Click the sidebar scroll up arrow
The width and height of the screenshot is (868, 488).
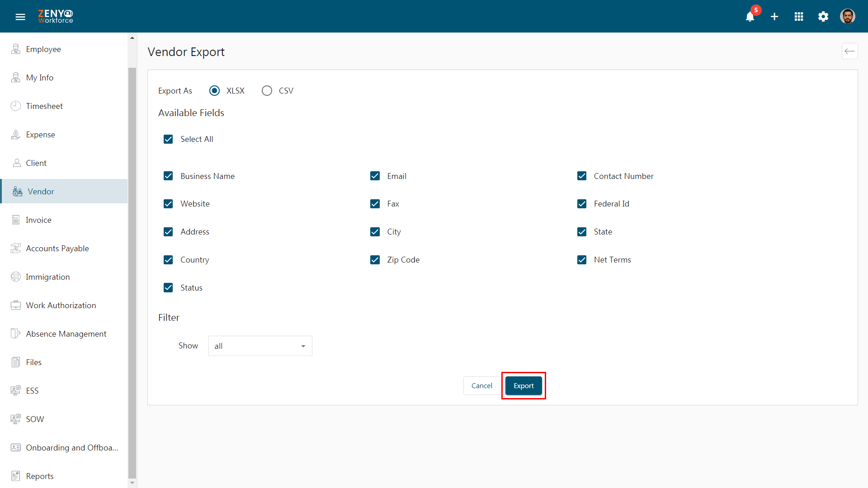pos(132,38)
